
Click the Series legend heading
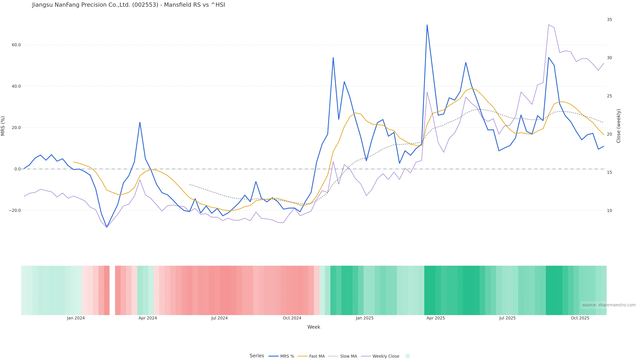[x=257, y=356]
